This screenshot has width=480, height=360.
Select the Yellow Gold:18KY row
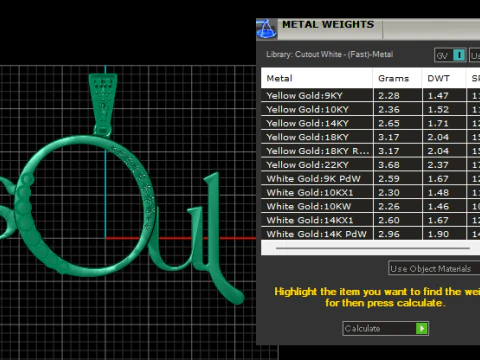(x=370, y=137)
